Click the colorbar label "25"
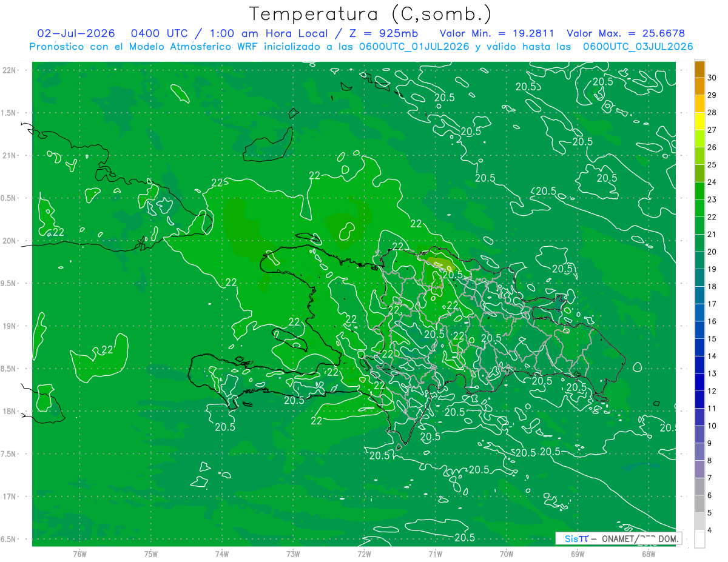 coord(712,164)
